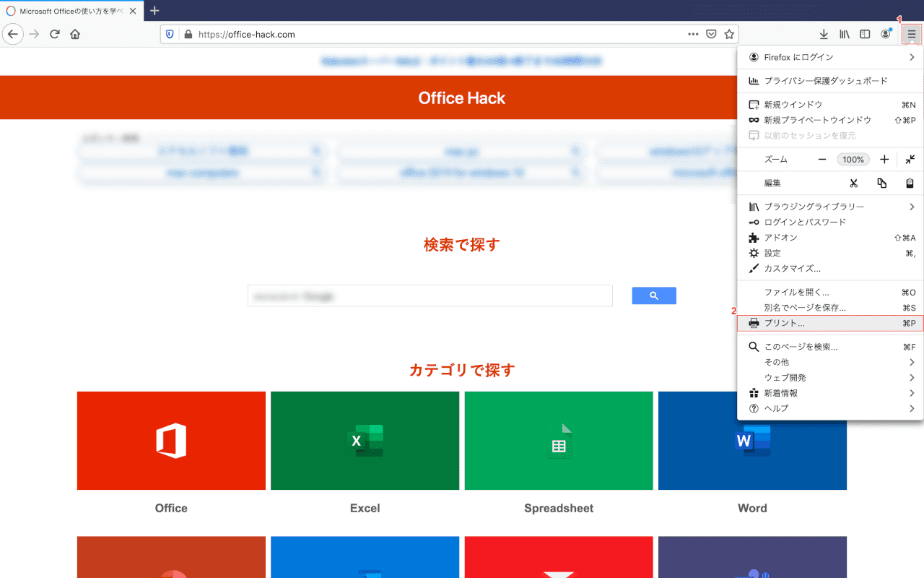The width and height of the screenshot is (924, 578).
Task: Click the Spreadsheet label text
Action: [x=559, y=508]
